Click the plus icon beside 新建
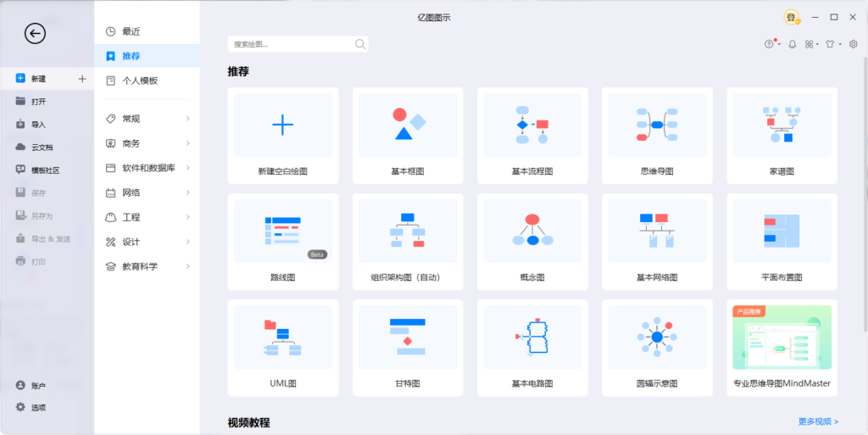This screenshot has height=435, width=868. pyautogui.click(x=82, y=79)
